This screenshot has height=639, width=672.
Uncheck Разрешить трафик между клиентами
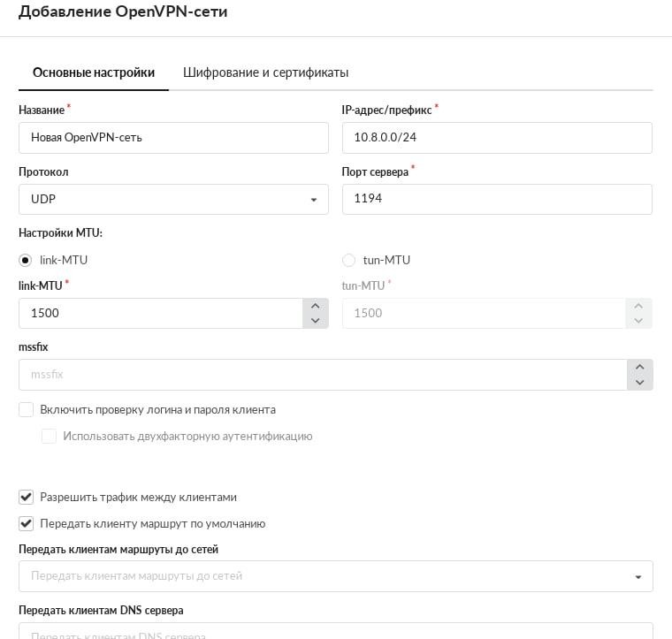tap(27, 498)
